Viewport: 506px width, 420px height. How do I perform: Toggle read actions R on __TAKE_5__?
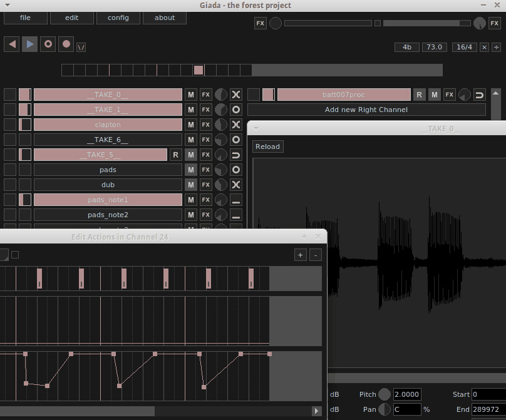point(175,155)
